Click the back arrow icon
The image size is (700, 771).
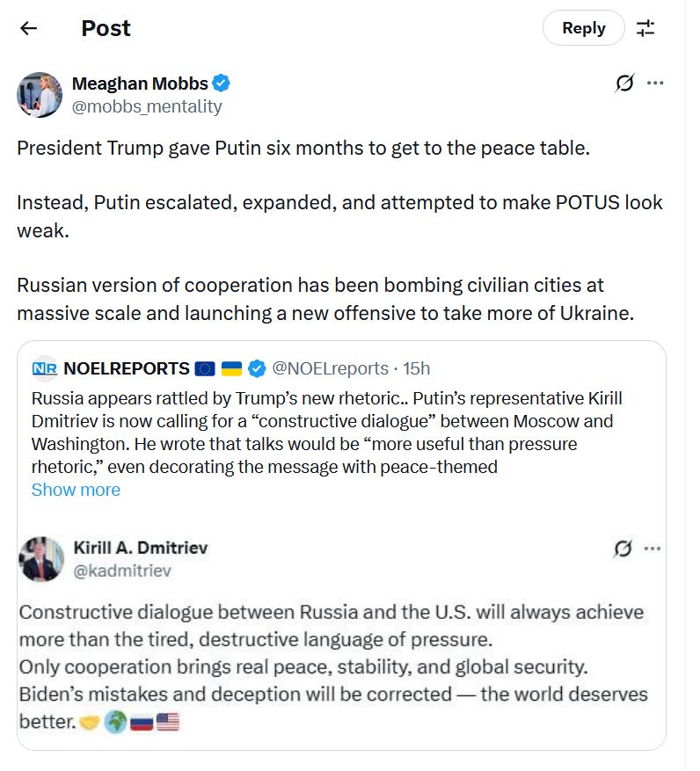29,28
